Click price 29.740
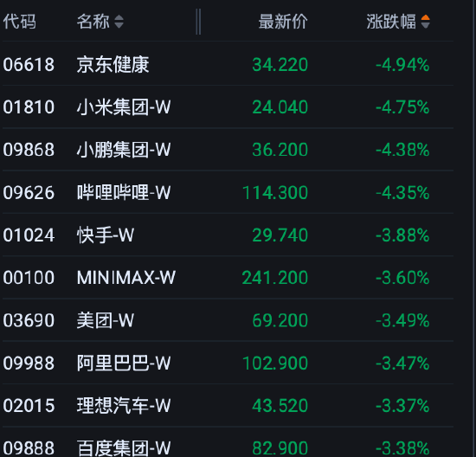Image resolution: width=476 pixels, height=457 pixels. (280, 235)
